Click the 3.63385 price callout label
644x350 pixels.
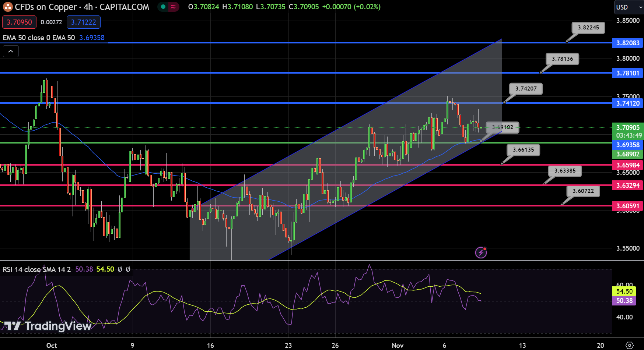tap(565, 171)
